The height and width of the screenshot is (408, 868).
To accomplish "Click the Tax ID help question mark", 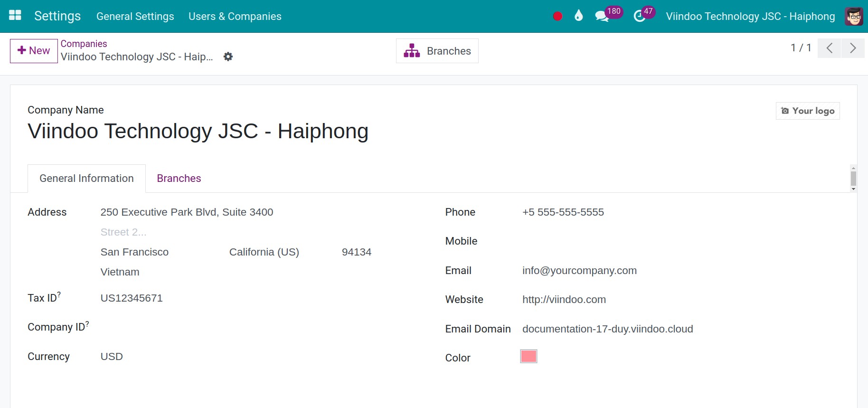I will [59, 294].
